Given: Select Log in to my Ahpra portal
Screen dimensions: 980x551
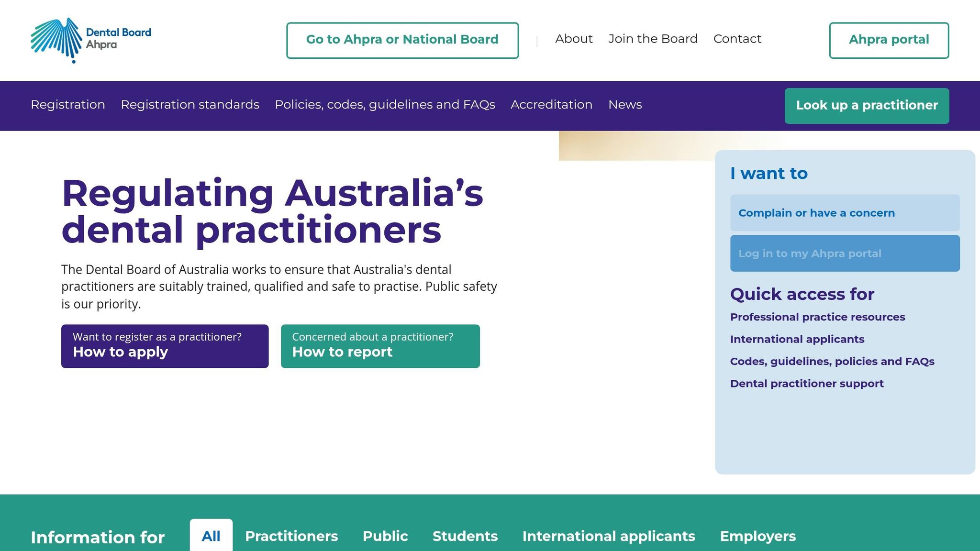Looking at the screenshot, I should point(845,253).
